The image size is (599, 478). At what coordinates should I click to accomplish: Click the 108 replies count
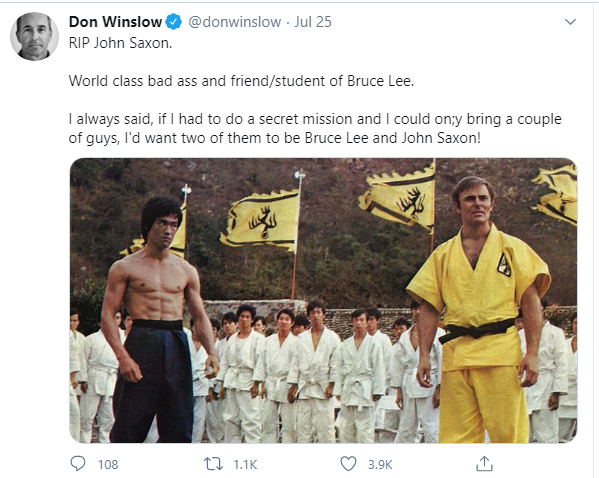tap(108, 464)
